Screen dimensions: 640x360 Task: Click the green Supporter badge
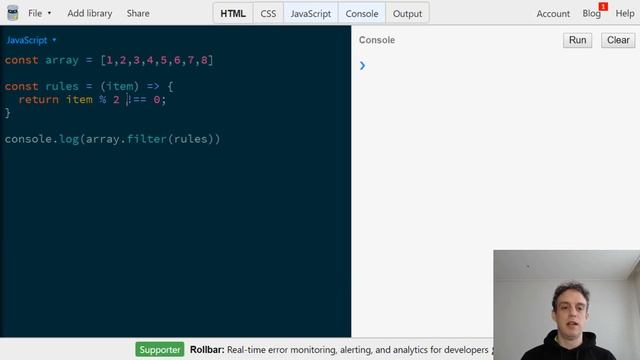pos(160,350)
